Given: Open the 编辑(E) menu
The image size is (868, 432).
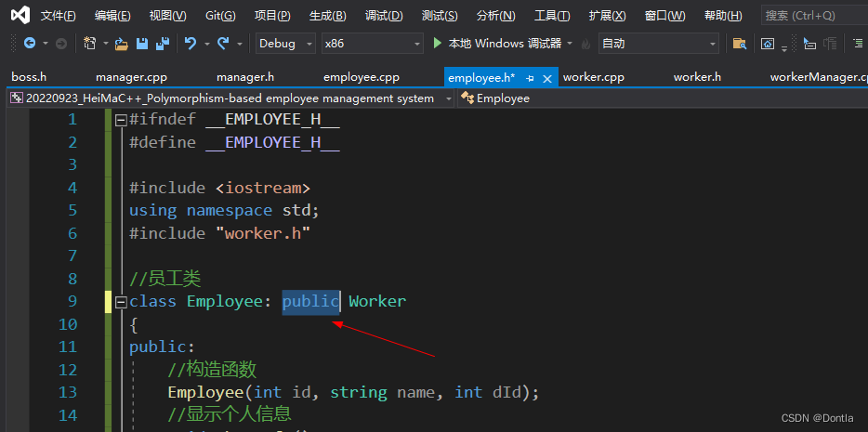Looking at the screenshot, I should [x=112, y=16].
